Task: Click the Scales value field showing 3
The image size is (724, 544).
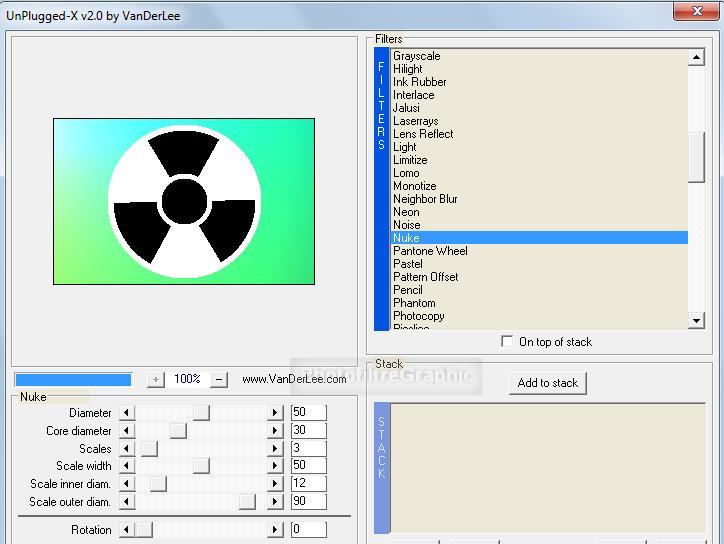Action: [x=308, y=448]
